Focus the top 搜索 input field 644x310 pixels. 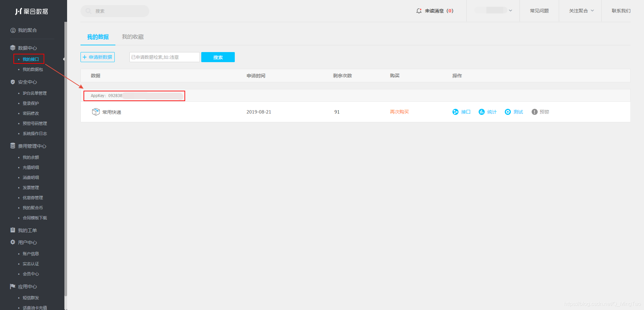(115, 11)
